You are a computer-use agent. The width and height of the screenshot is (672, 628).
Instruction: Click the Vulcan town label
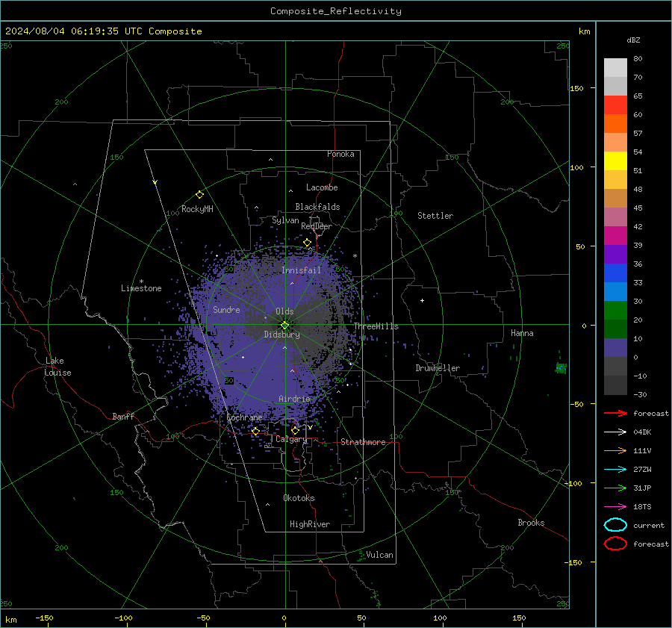[x=379, y=555]
